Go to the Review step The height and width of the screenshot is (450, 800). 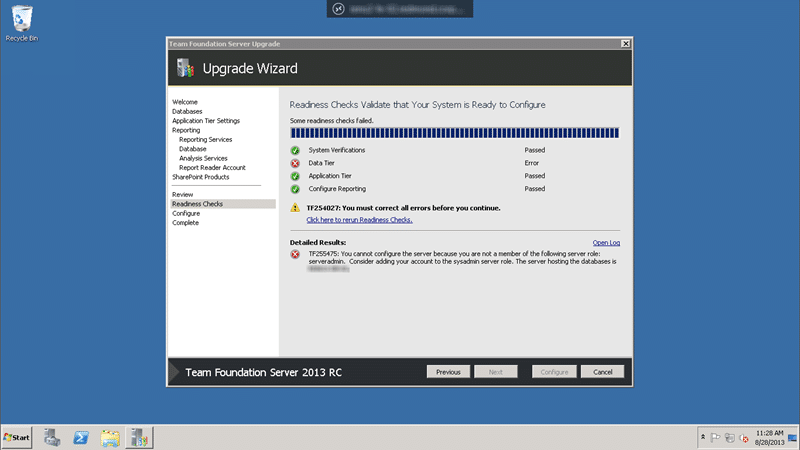tap(183, 194)
